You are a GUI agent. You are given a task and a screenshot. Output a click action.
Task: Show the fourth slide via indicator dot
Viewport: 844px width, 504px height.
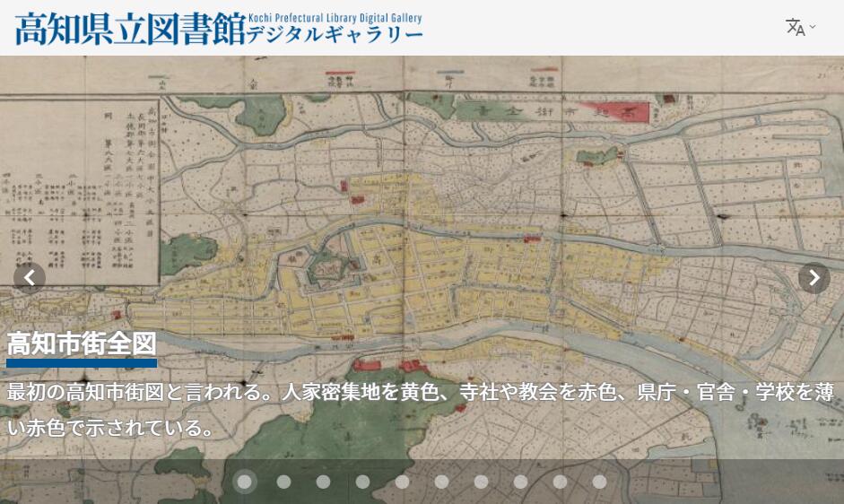(x=362, y=482)
